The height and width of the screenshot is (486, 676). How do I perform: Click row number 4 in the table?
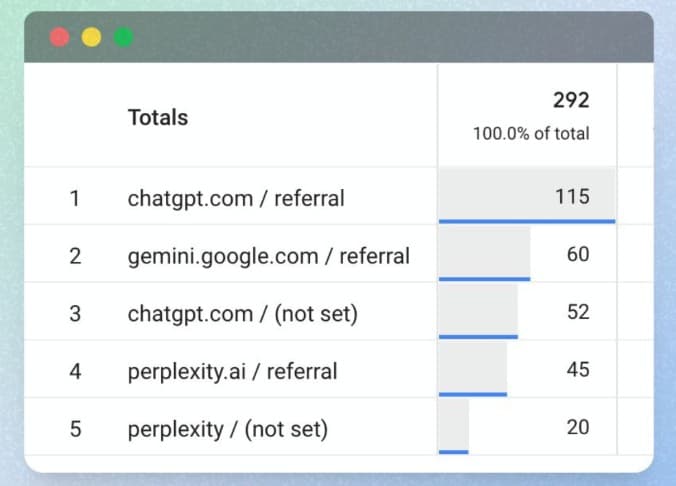[x=74, y=372]
